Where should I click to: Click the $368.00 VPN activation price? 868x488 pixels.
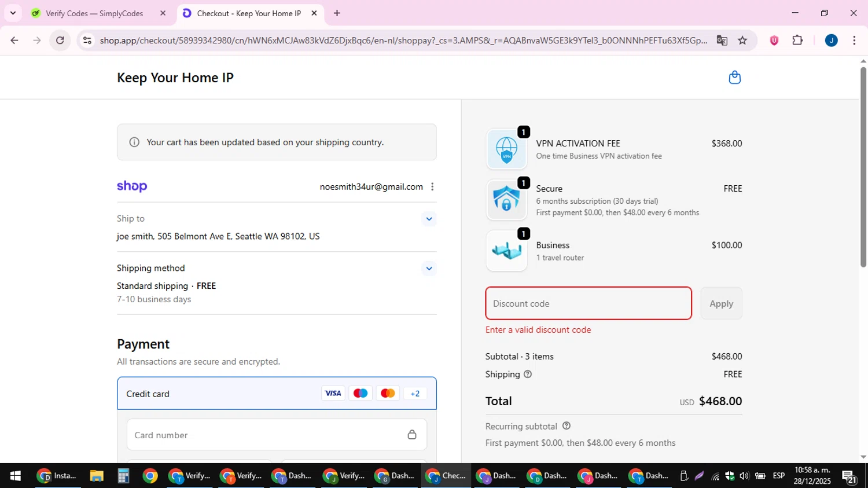click(727, 144)
